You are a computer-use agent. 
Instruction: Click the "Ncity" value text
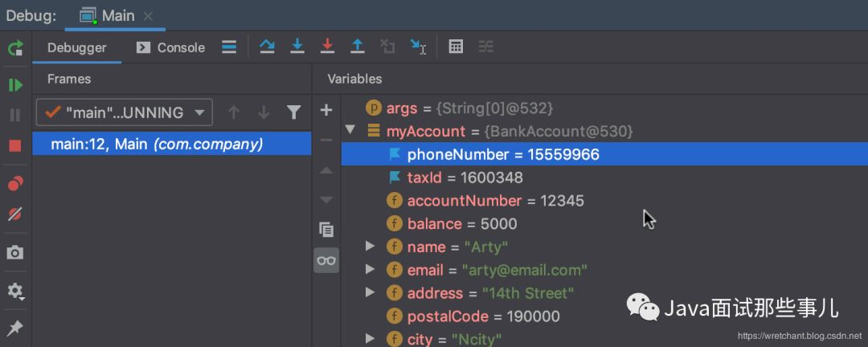coord(477,339)
